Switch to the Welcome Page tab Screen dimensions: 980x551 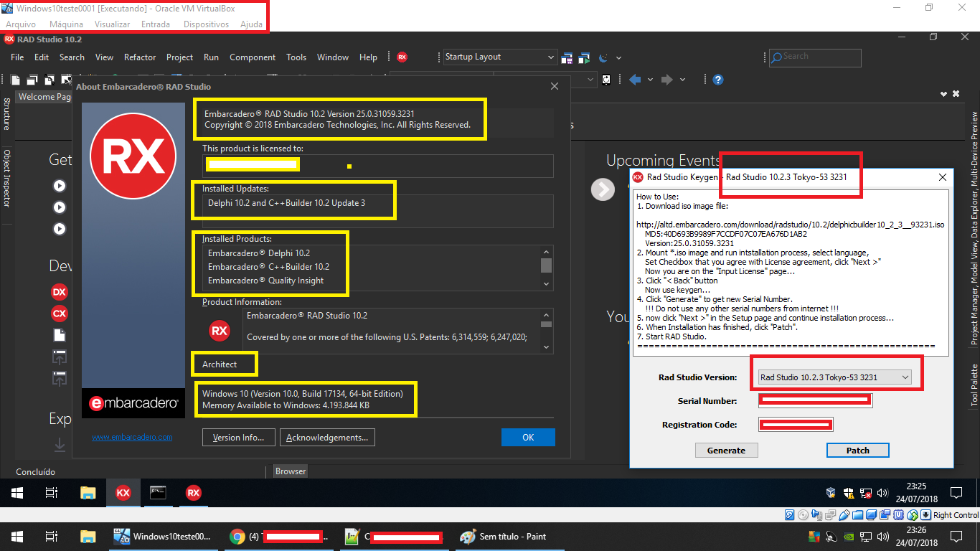(x=43, y=97)
